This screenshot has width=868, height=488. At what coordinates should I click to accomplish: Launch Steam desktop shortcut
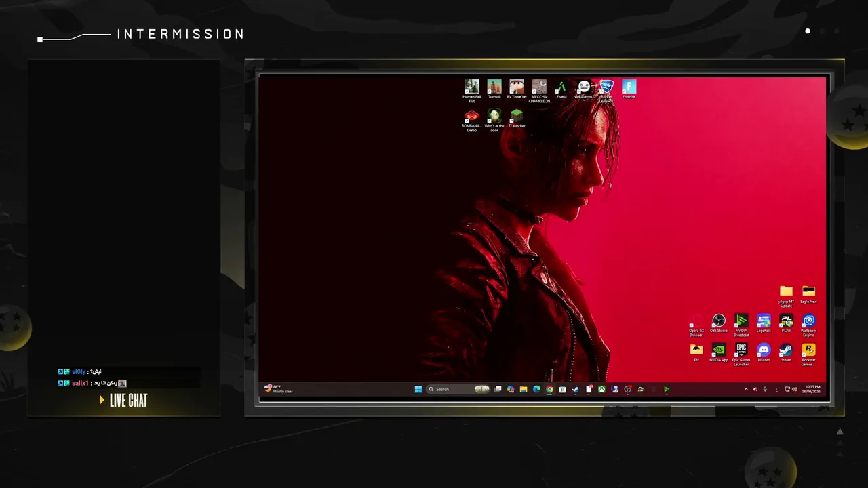786,352
